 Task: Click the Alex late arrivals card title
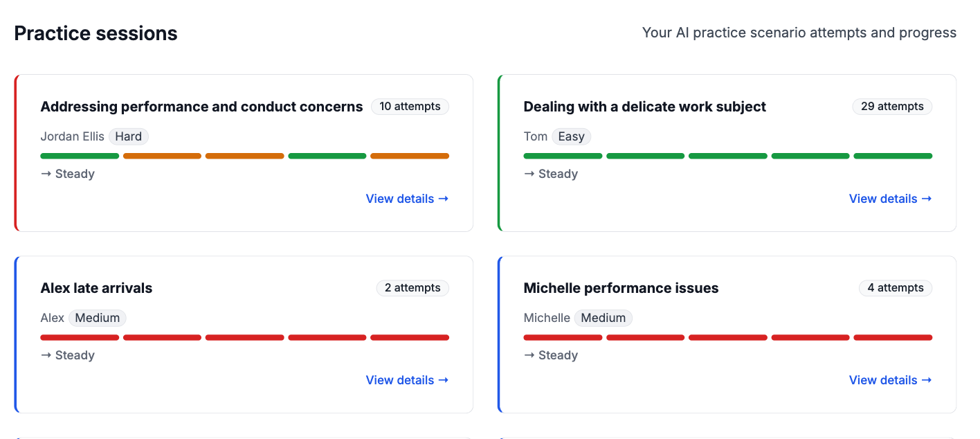pos(96,287)
